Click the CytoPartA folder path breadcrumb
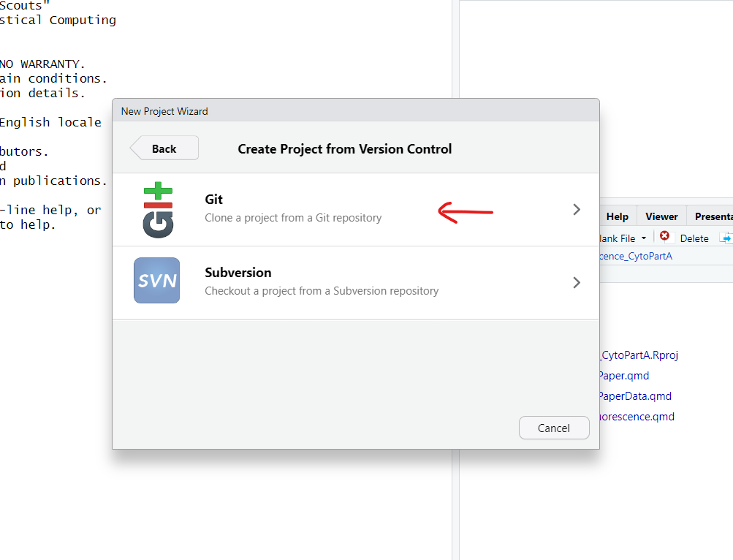The image size is (733, 560). point(635,256)
